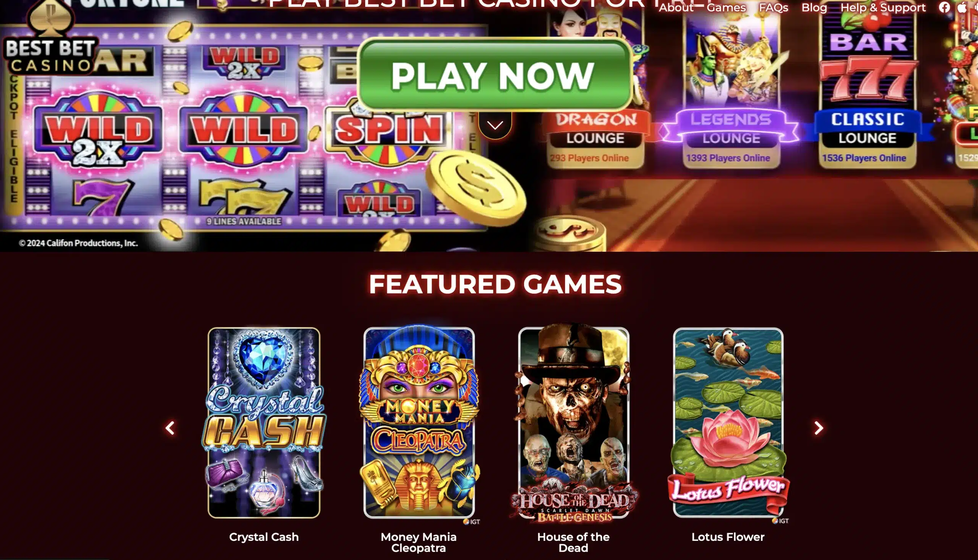Click the Apple icon in header
This screenshot has width=978, height=560.
962,7
